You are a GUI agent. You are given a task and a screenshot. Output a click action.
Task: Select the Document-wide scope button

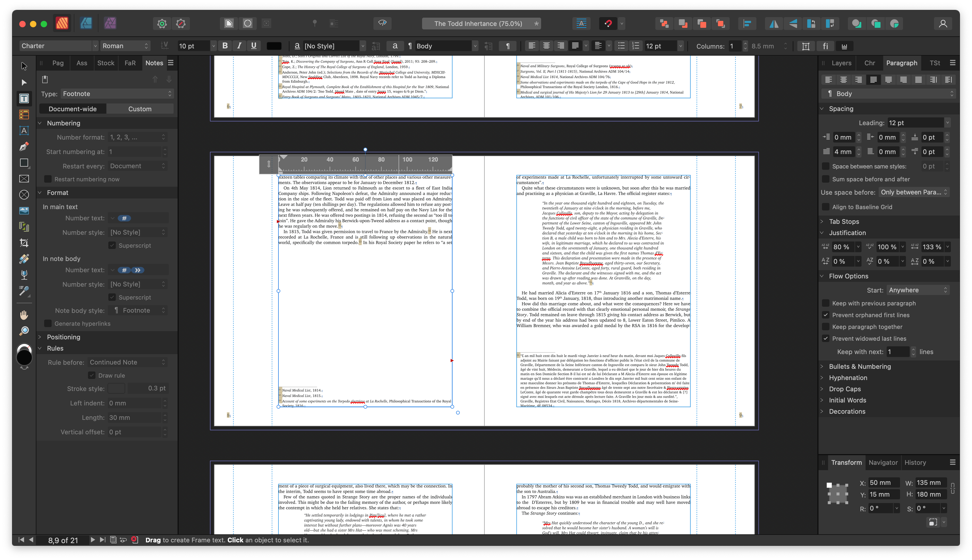[73, 109]
